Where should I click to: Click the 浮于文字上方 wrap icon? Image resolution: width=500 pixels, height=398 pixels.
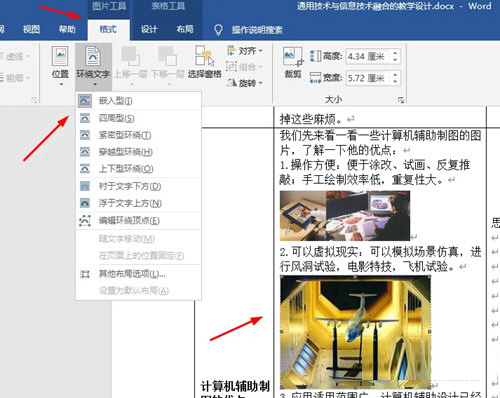[x=85, y=203]
